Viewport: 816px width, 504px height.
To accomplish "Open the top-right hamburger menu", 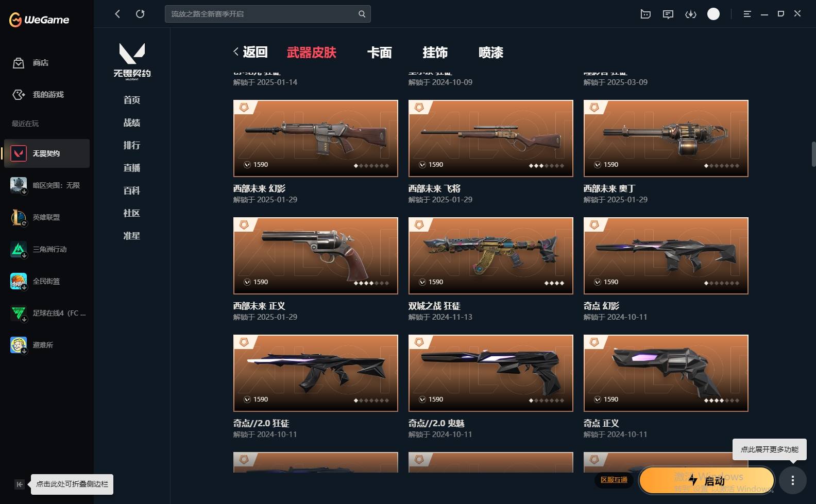I will pos(747,14).
